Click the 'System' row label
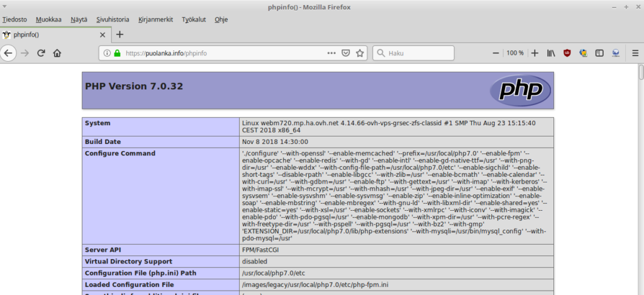 tap(97, 123)
